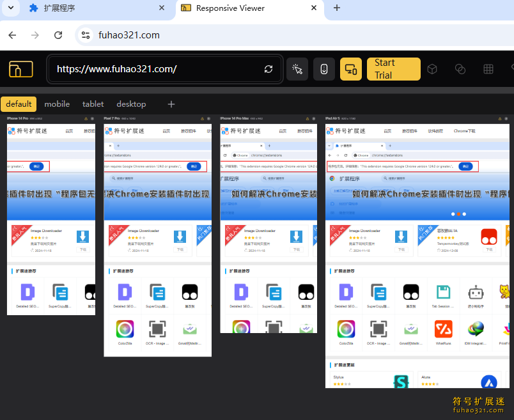Viewport: 514px width, 420px height.
Task: Open OCR - Image icon in Pixel 7 Pro preview
Action: click(x=157, y=329)
